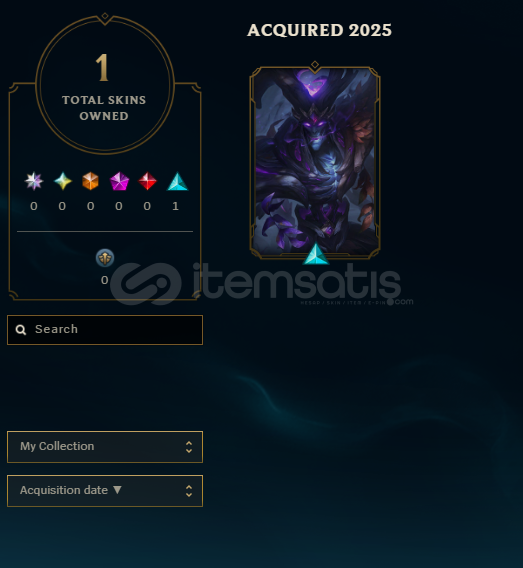Image resolution: width=523 pixels, height=568 pixels.
Task: Toggle the Acquisition date descending triangle
Action: pyautogui.click(x=117, y=490)
